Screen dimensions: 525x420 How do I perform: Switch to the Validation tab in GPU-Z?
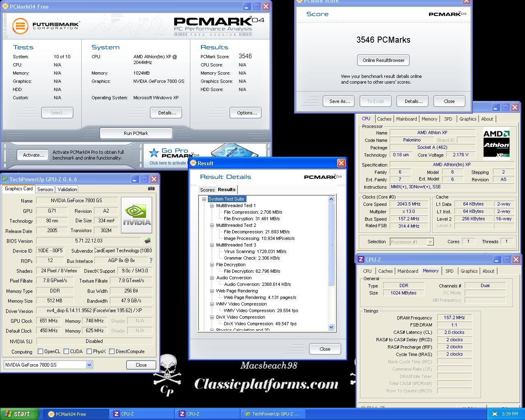click(67, 189)
